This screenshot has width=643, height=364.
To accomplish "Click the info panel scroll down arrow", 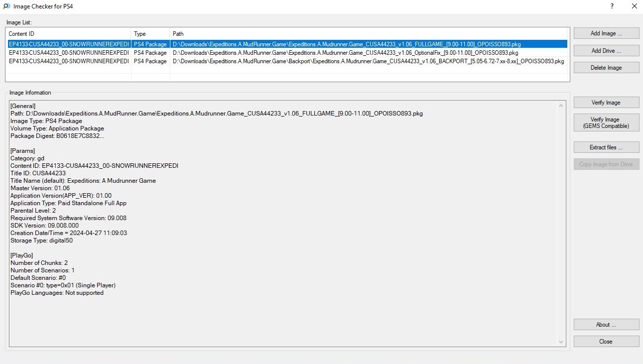I will coord(562,342).
